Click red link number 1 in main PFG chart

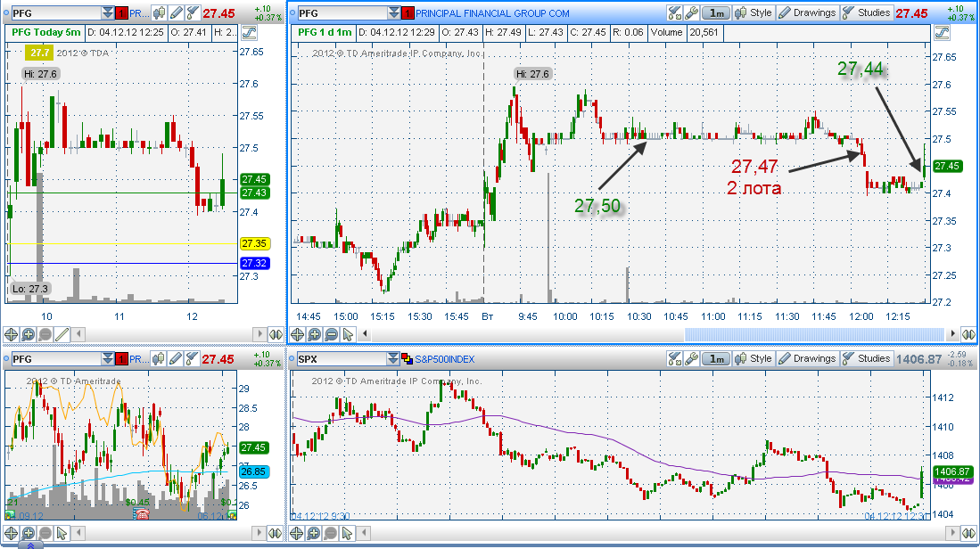[x=408, y=12]
